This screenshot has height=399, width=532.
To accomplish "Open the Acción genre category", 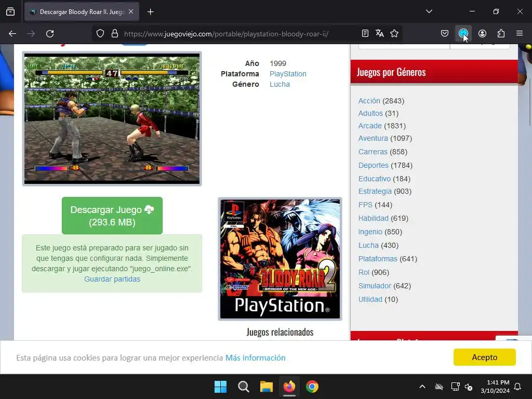I will pos(369,101).
